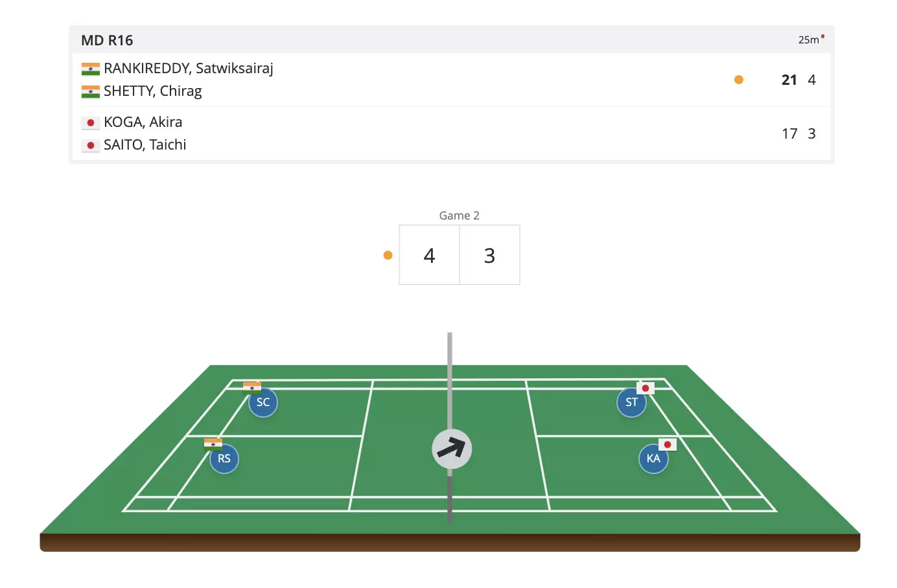Click the 25m live match timer
The width and height of the screenshot is (897, 588).
(x=809, y=40)
